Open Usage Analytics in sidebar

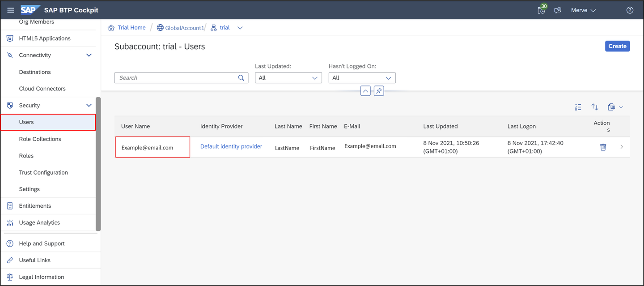[x=39, y=222]
